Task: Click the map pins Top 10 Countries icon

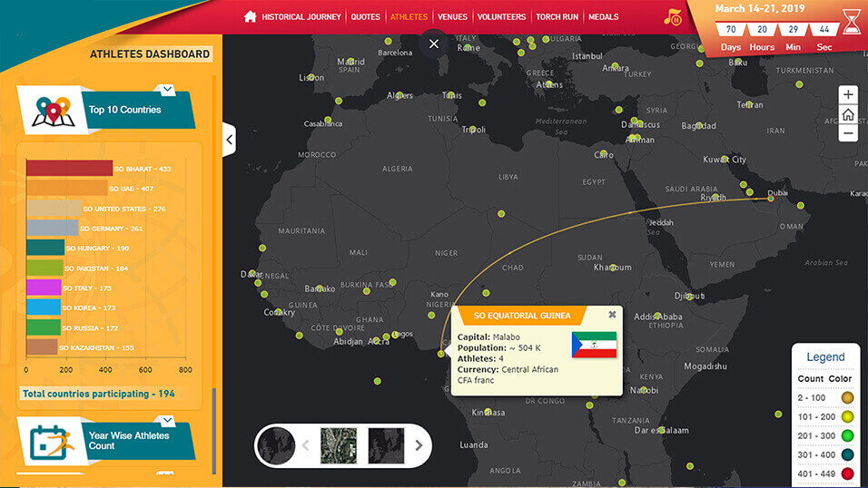Action: pyautogui.click(x=53, y=112)
